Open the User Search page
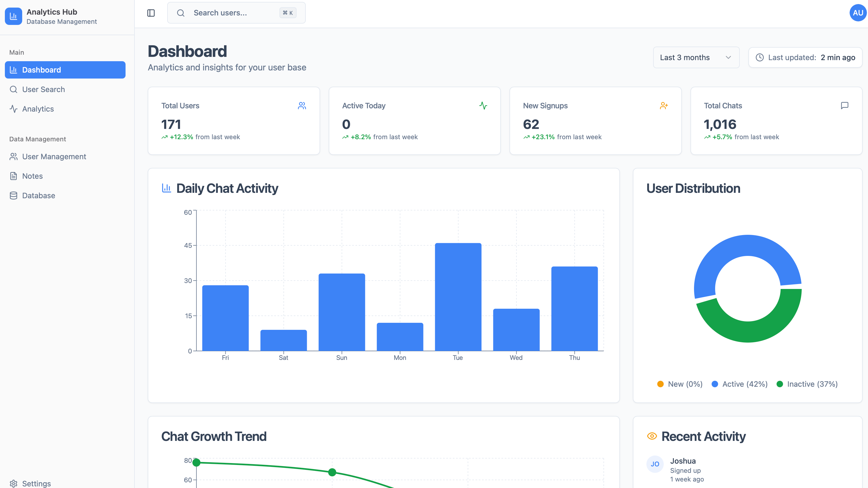868x488 pixels. coord(44,89)
